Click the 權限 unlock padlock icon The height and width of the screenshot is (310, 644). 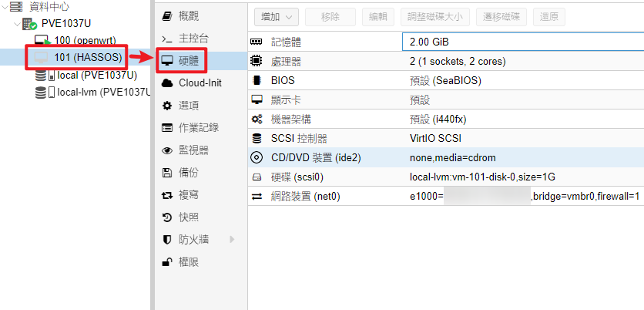pos(167,262)
